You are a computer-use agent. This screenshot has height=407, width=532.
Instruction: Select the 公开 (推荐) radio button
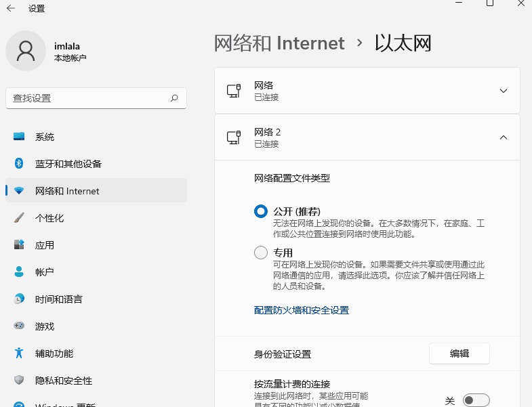click(261, 211)
